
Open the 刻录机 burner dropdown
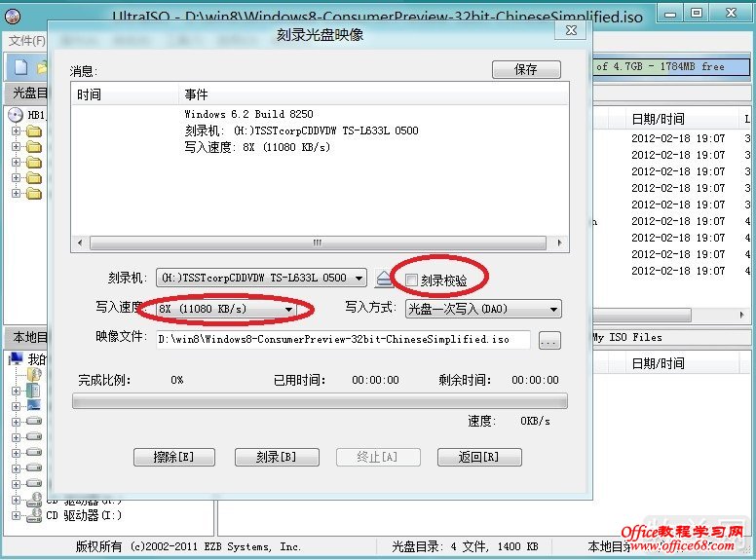tap(261, 279)
